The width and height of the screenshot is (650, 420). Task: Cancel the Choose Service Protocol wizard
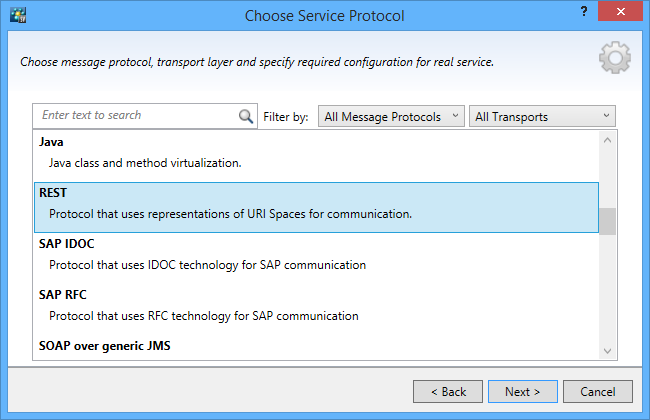597,391
